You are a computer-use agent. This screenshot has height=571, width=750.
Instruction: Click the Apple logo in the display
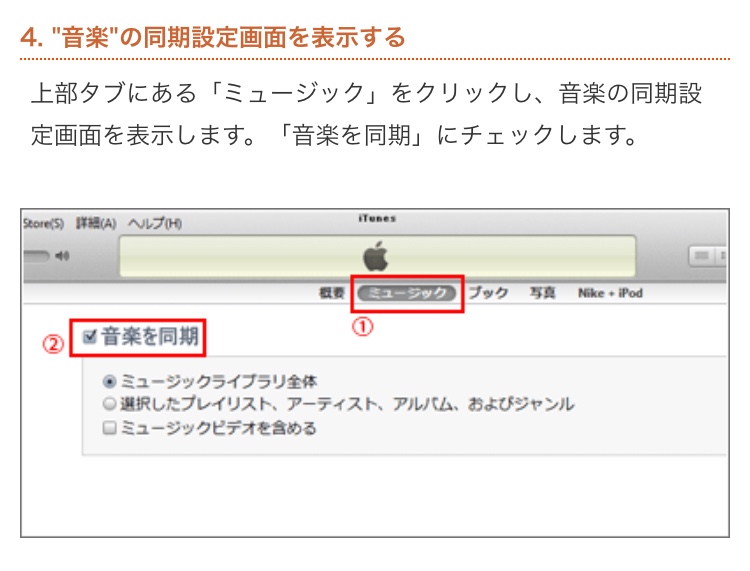pyautogui.click(x=376, y=256)
